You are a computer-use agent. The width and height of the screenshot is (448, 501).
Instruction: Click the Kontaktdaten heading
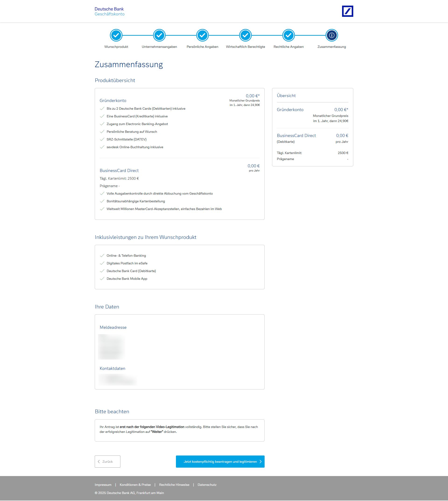[x=112, y=368]
